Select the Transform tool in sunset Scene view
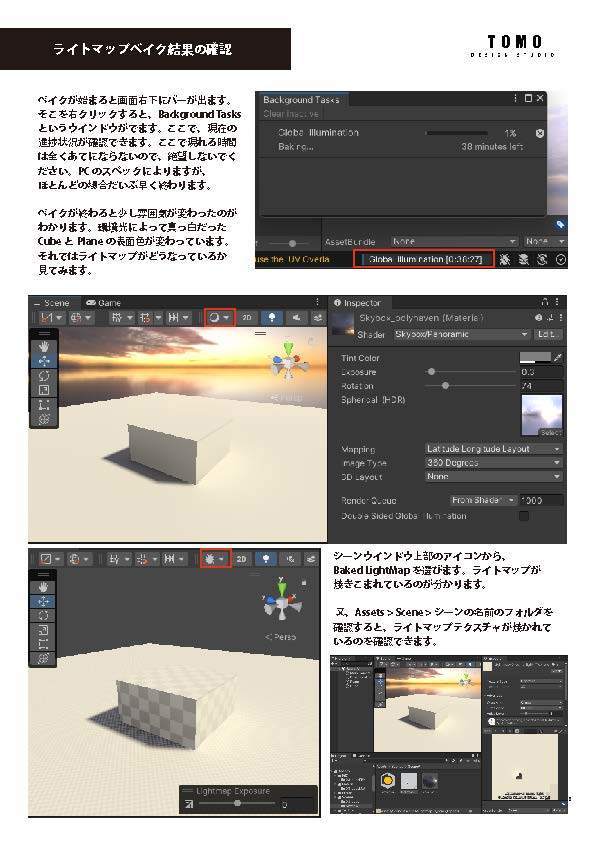 click(x=44, y=419)
